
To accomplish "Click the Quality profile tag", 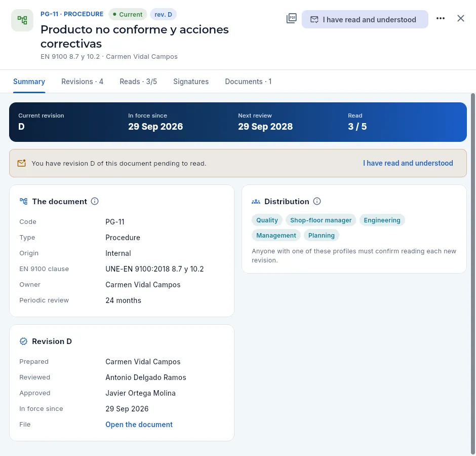I will pyautogui.click(x=267, y=220).
